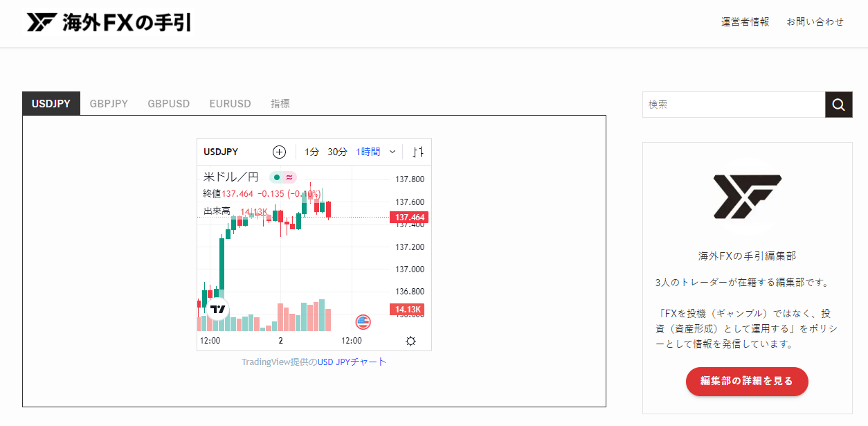The image size is (868, 426).
Task: Open chart settings gear icon
Action: tap(410, 341)
